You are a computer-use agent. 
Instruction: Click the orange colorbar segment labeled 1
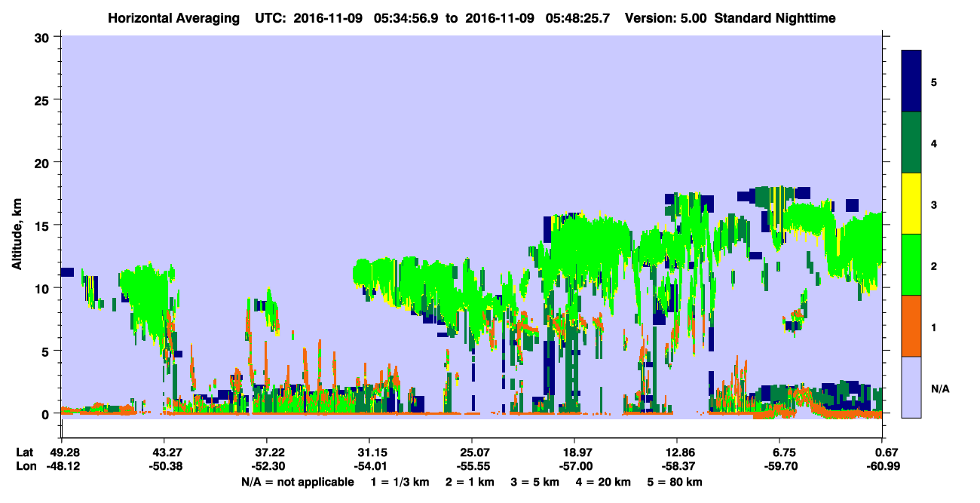click(x=911, y=326)
